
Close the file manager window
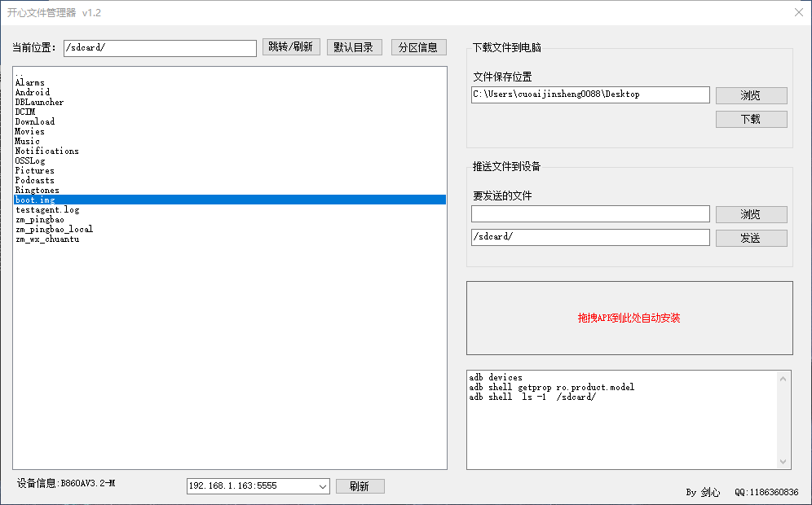click(x=798, y=12)
